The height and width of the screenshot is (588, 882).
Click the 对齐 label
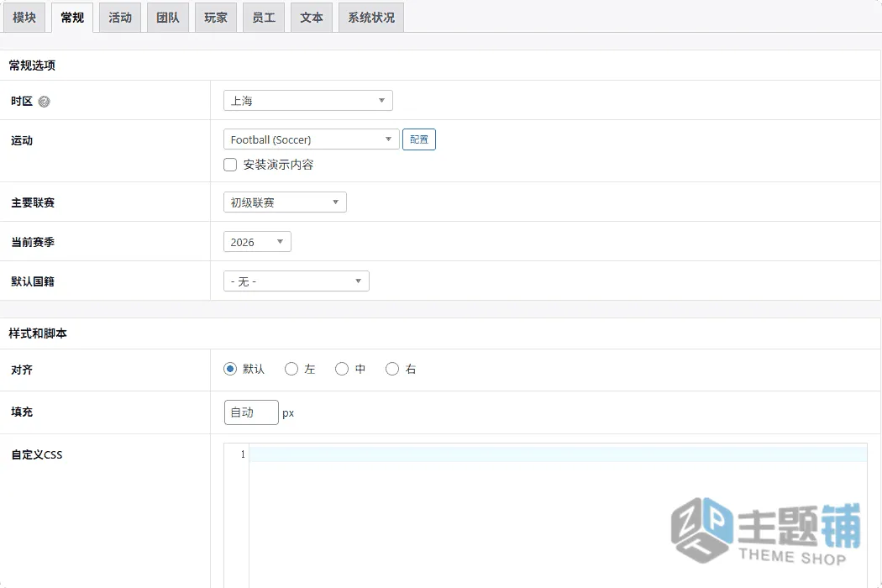pos(22,370)
